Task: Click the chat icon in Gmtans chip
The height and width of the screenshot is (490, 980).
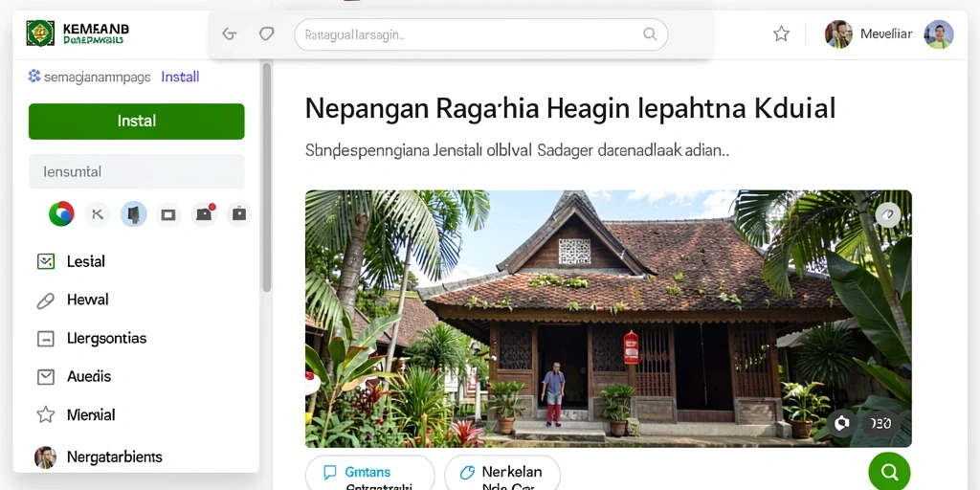Action: 330,473
